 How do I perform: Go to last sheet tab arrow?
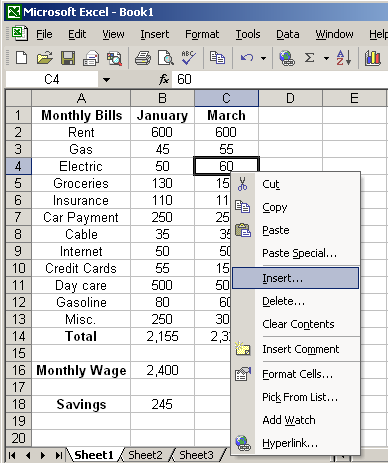pos(58,455)
